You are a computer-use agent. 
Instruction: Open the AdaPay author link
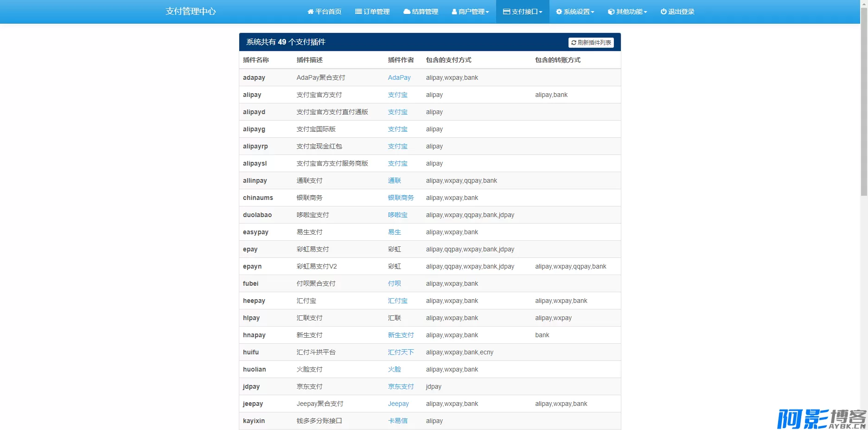tap(399, 77)
